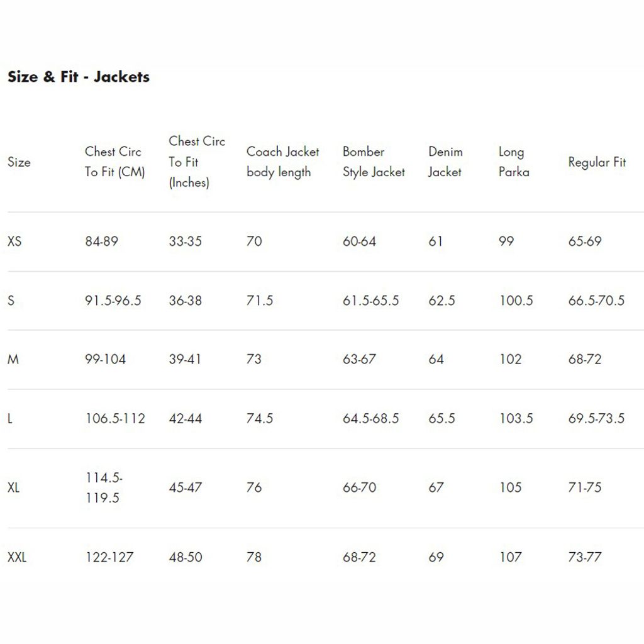Select the 74.5 coach jacket length cell
Image resolution: width=644 pixels, height=644 pixels.
(x=260, y=419)
